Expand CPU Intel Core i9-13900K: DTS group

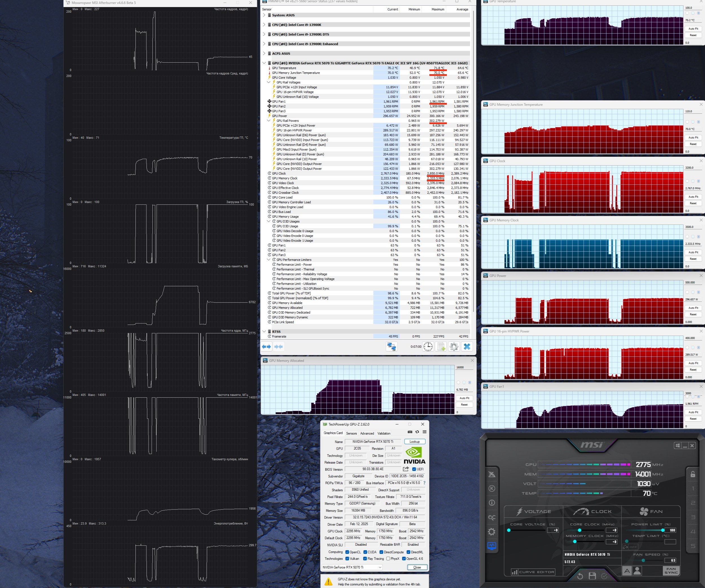(264, 34)
